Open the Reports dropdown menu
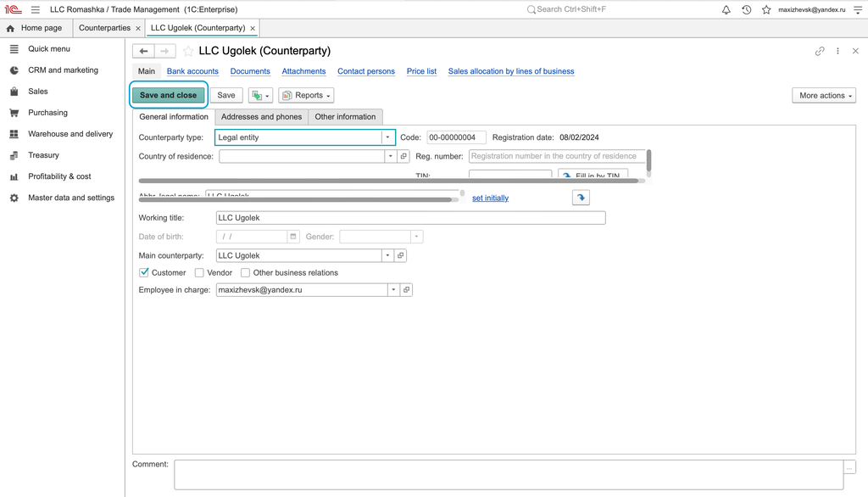Viewport: 868px width, 497px height. coord(306,95)
